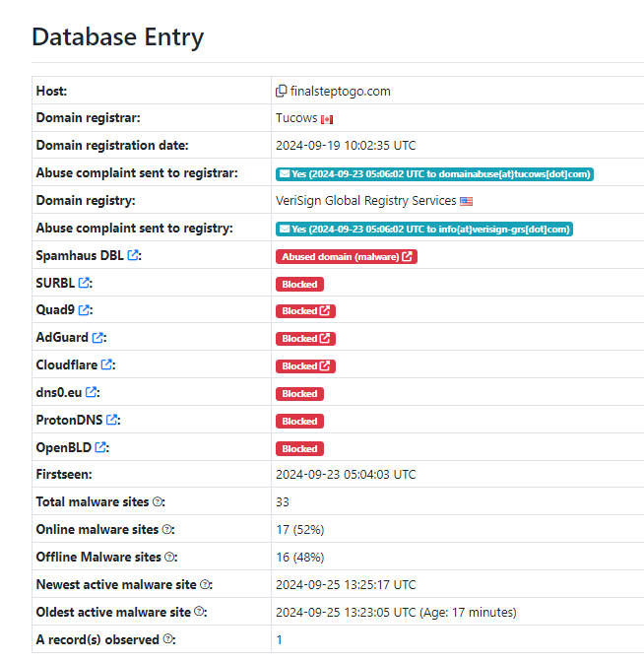Open the Cloudflare external link icon
Viewport: 644px width, 661px height.
(x=107, y=364)
